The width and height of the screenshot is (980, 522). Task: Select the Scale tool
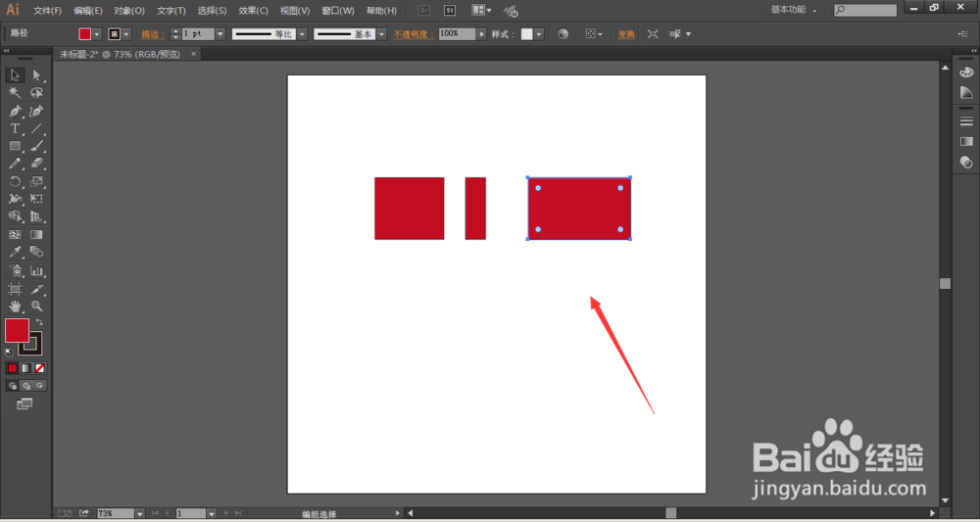click(37, 182)
